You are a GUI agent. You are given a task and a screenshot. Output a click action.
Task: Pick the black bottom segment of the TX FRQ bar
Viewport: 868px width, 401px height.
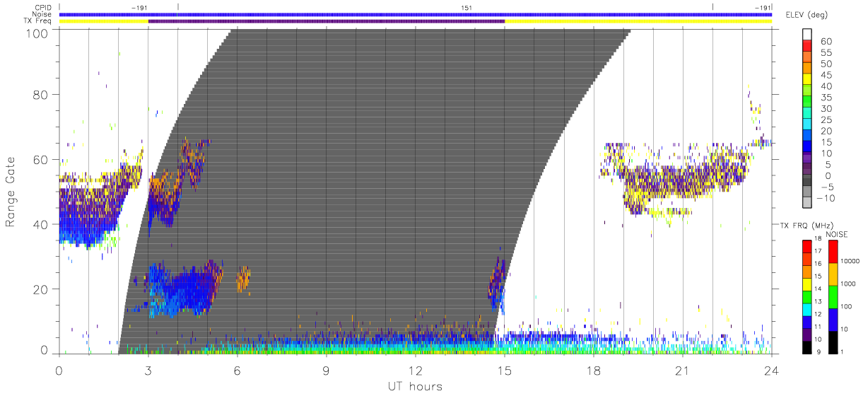[x=809, y=347]
